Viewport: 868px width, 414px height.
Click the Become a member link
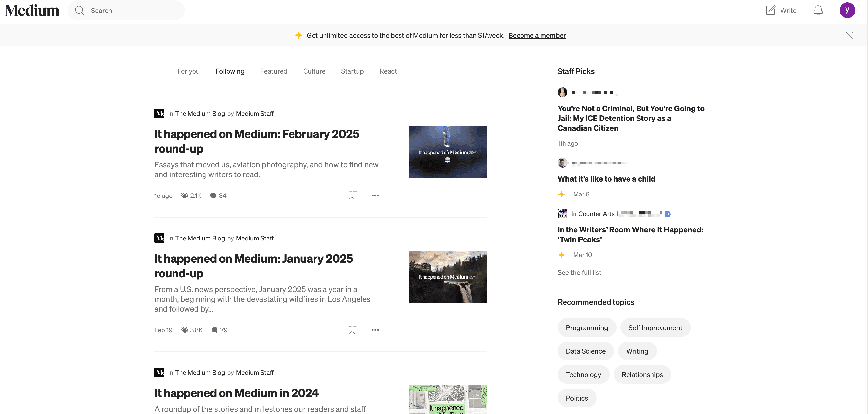tap(537, 35)
